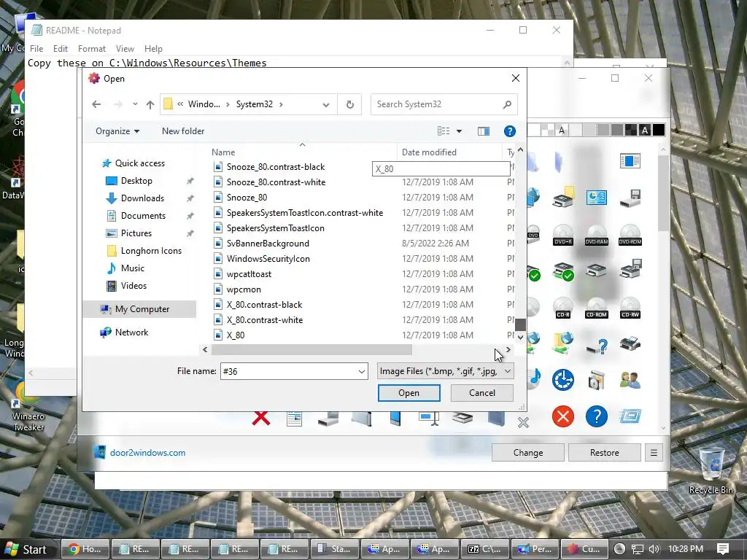Screen dimensions: 747x560
Task: Select the WindowsSecurityIcon file
Action: pos(268,259)
